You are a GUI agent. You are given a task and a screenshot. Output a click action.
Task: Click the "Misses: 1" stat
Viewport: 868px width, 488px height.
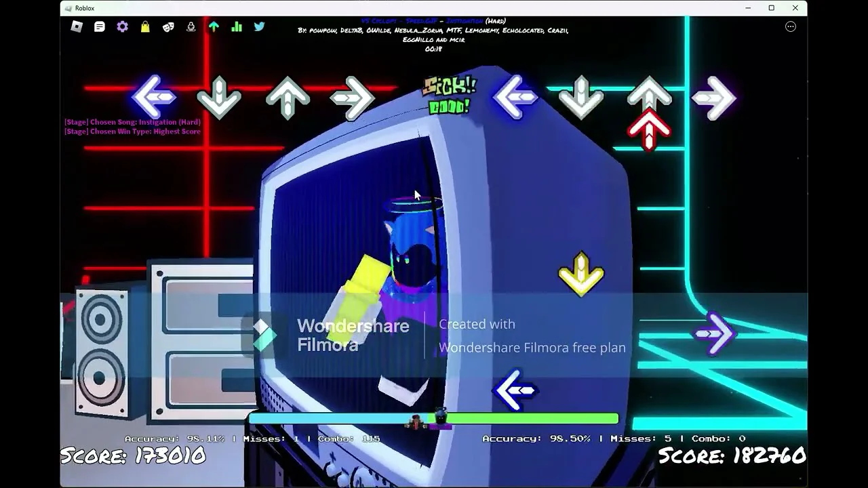[271, 439]
